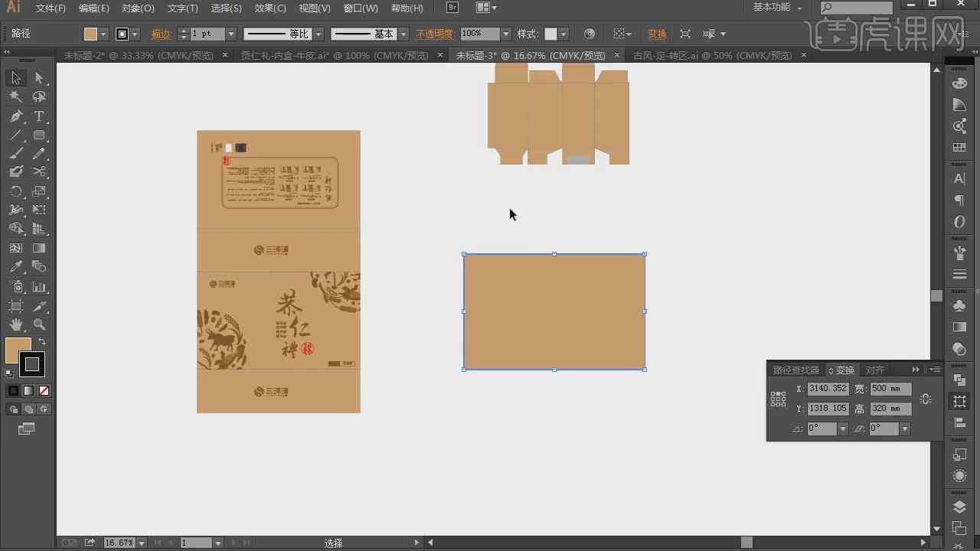Open the 对象(O) menu
Image resolution: width=980 pixels, height=551 pixels.
pyautogui.click(x=139, y=8)
